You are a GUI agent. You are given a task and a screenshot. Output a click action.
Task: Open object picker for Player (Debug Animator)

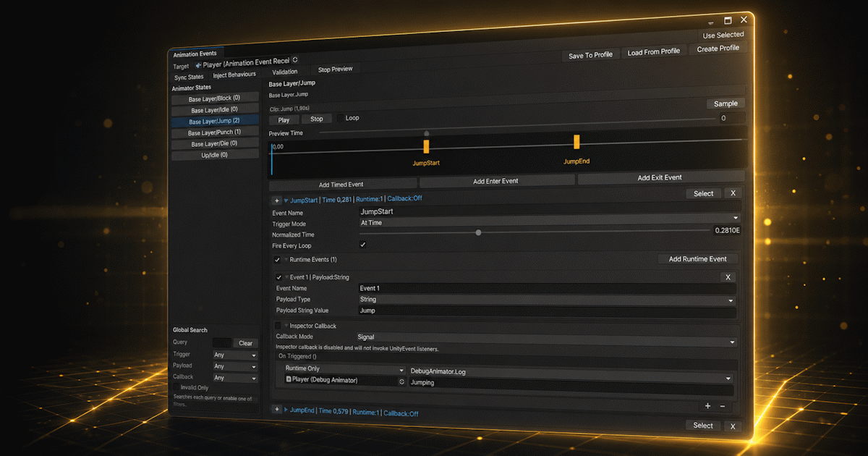(402, 381)
